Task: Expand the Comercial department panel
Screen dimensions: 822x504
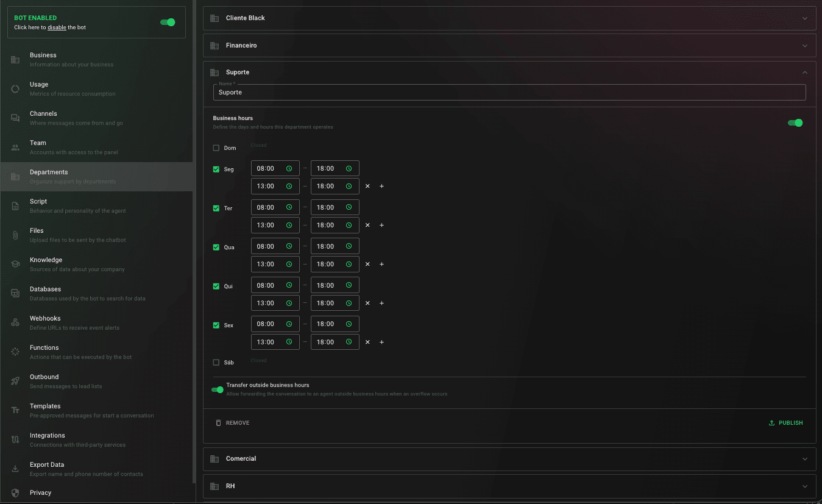Action: 509,459
